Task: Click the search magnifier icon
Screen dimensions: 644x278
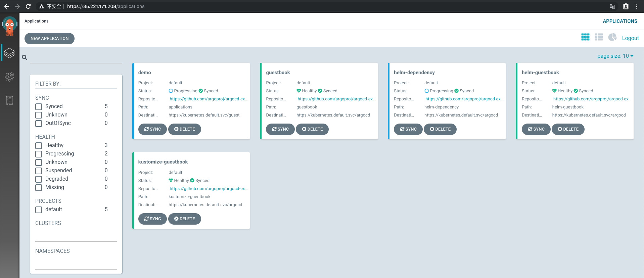Action: (25, 57)
